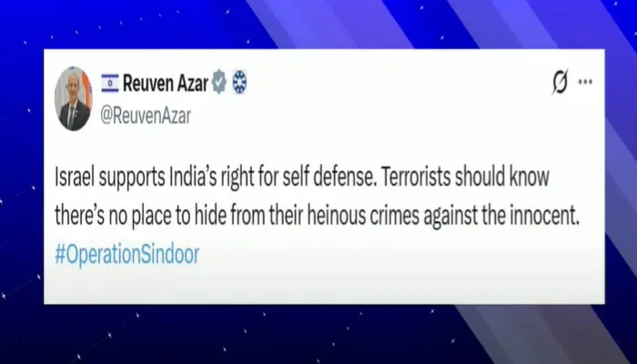Open Reuven Azar's profile picture
Screen dimensions: 637x364
point(74,98)
